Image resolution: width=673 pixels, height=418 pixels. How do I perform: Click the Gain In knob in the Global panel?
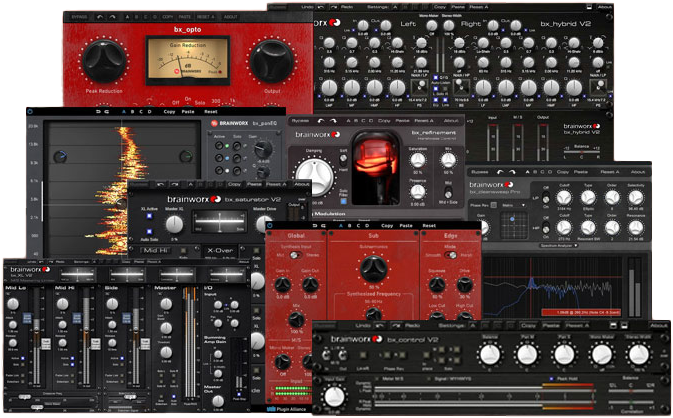283,284
